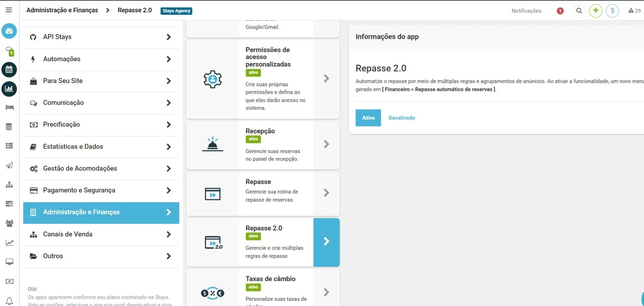Open the chat messages icon in sidebar
Image resolution: width=644 pixels, height=306 pixels.
click(10, 51)
